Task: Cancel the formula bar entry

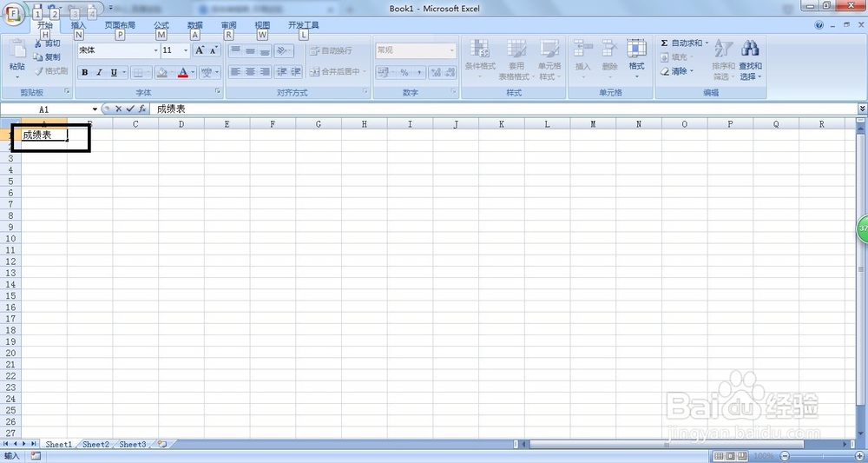Action: click(x=118, y=109)
